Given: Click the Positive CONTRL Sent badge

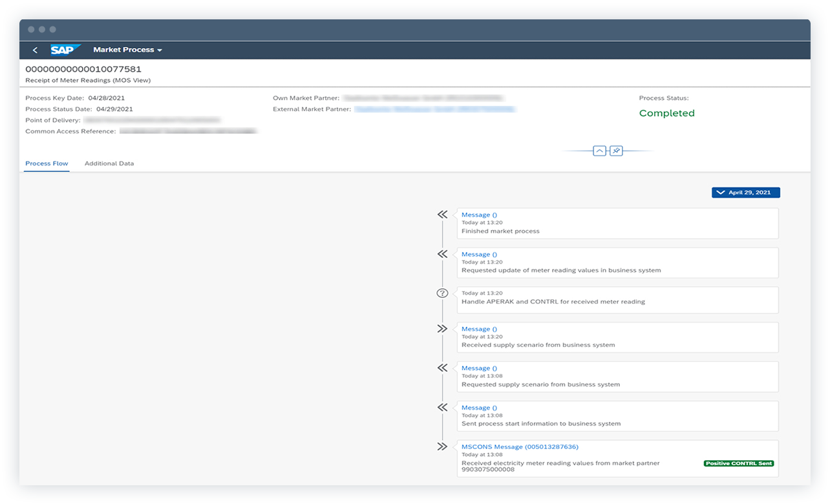Looking at the screenshot, I should [738, 463].
